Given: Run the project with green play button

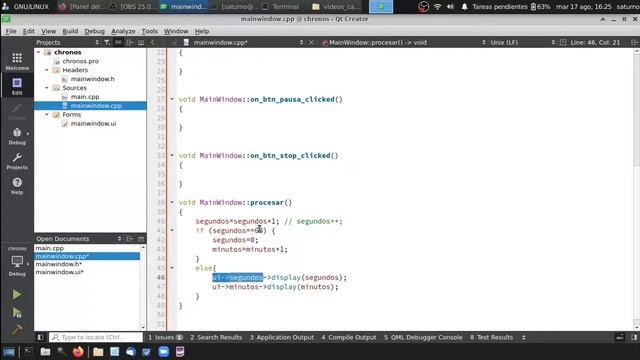Looking at the screenshot, I should coord(17,294).
